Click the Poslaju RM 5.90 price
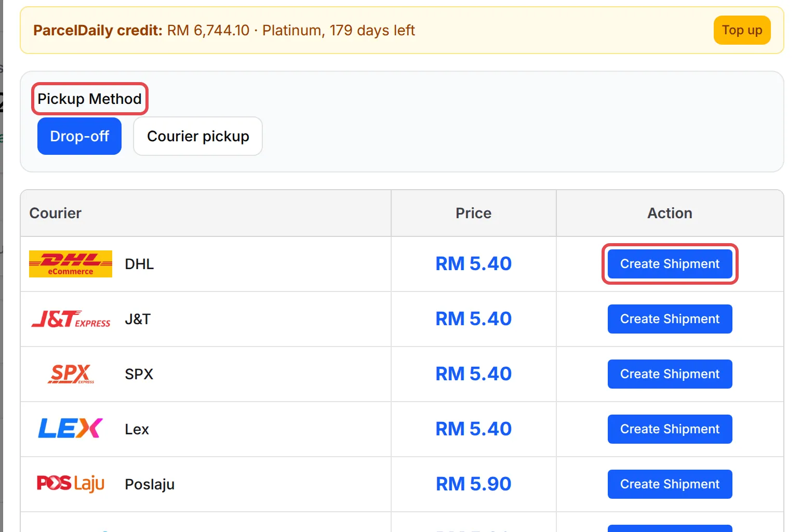This screenshot has height=532, width=801. click(473, 484)
